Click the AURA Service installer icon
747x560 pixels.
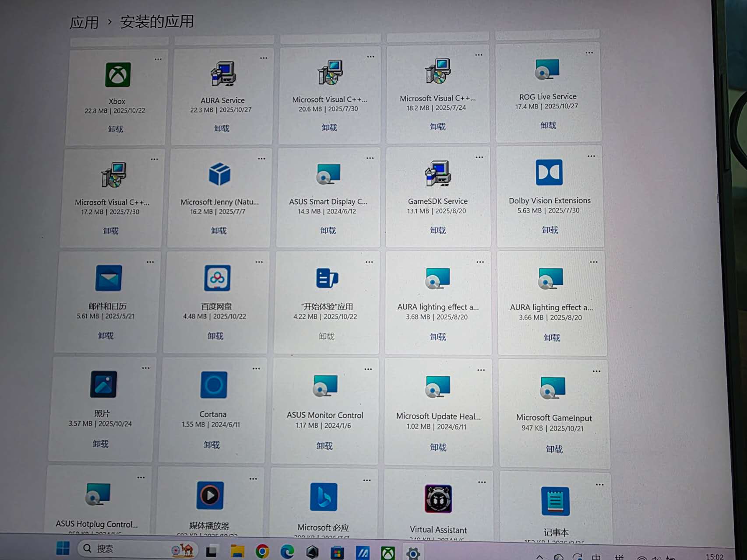point(223,74)
